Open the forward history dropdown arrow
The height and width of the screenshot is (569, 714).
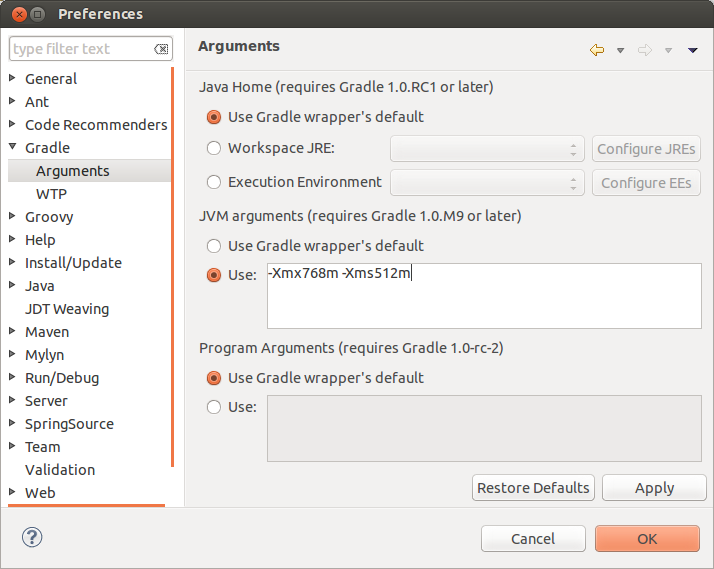[x=668, y=51]
